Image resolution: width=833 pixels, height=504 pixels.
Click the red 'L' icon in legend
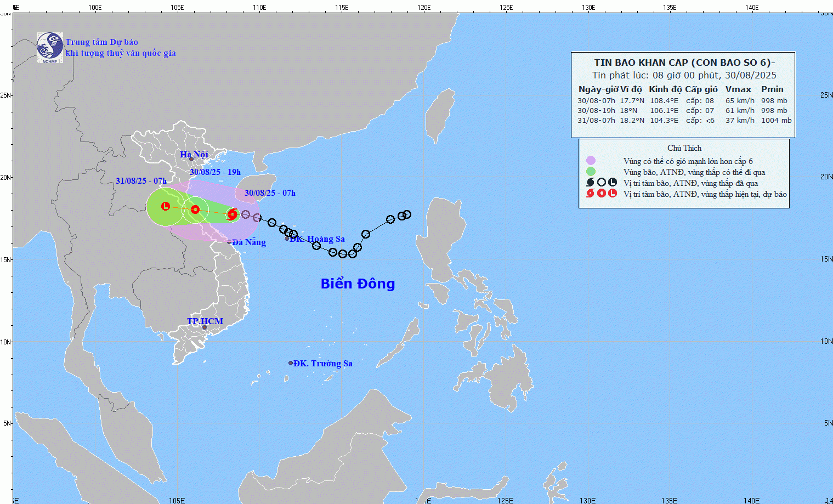(x=613, y=194)
